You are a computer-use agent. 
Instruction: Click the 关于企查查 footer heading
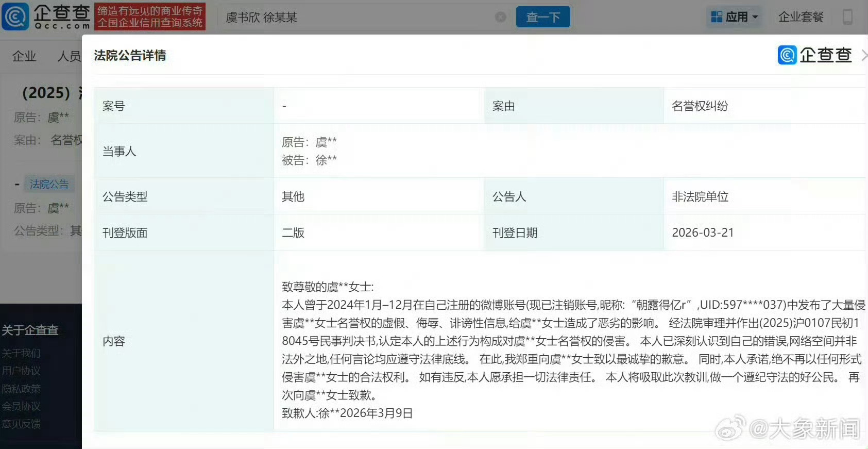click(x=30, y=330)
